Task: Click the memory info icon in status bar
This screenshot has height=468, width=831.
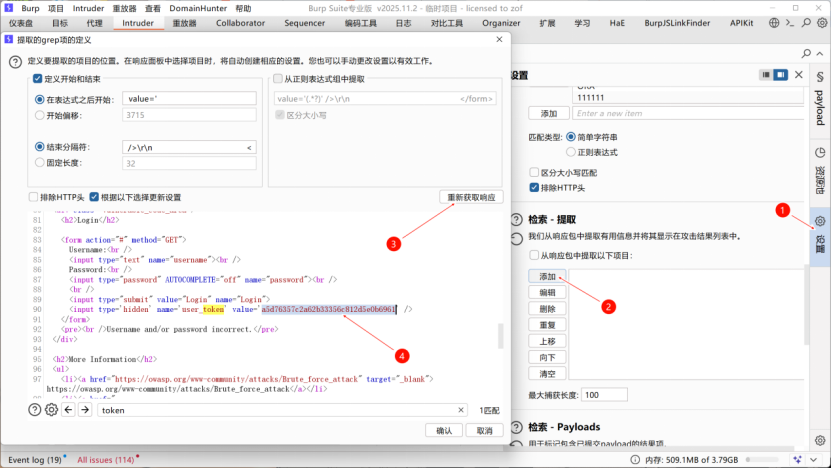Action: pos(635,460)
